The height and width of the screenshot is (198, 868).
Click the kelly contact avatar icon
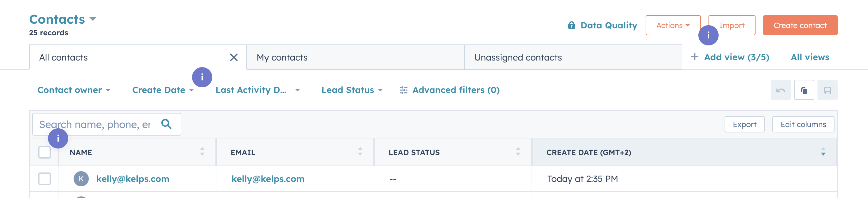click(81, 179)
